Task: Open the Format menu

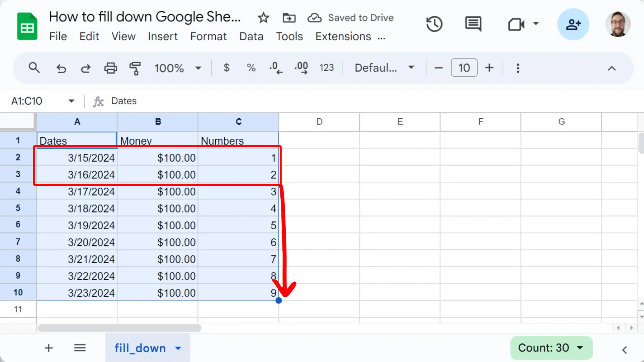Action: 208,36
